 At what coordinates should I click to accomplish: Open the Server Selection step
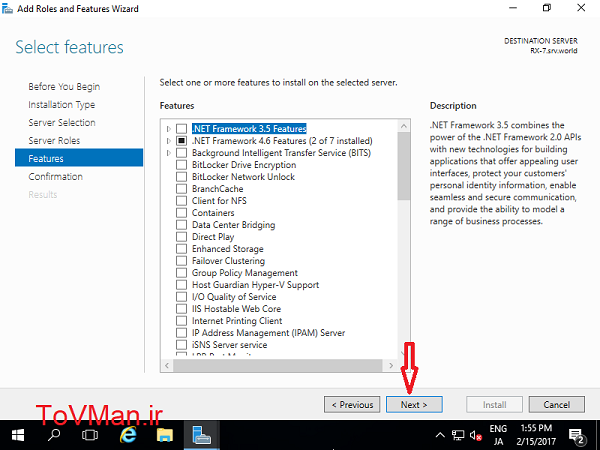coord(62,122)
